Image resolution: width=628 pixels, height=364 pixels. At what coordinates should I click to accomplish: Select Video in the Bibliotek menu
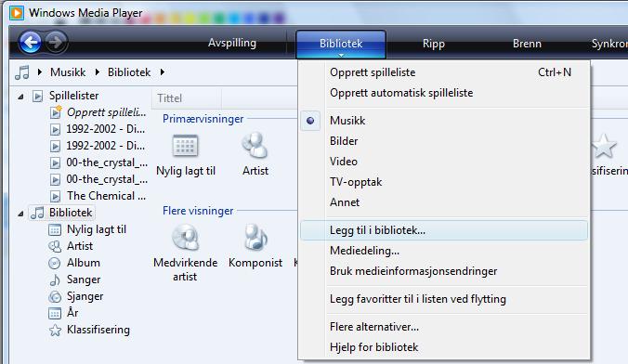(x=444, y=162)
